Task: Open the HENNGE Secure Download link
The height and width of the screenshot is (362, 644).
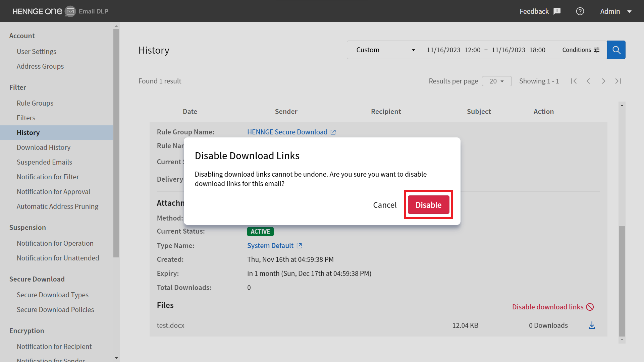Action: point(287,132)
